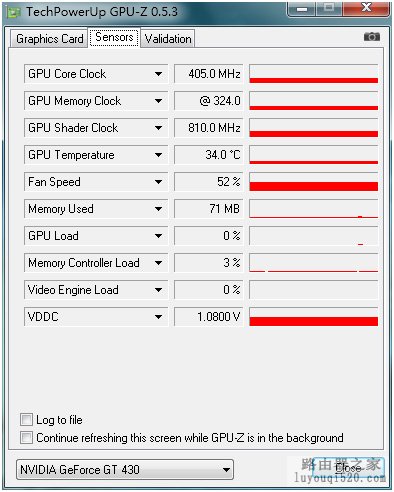This screenshot has width=394, height=492.
Task: Expand the Fan Speed options arrow
Action: pyautogui.click(x=159, y=182)
